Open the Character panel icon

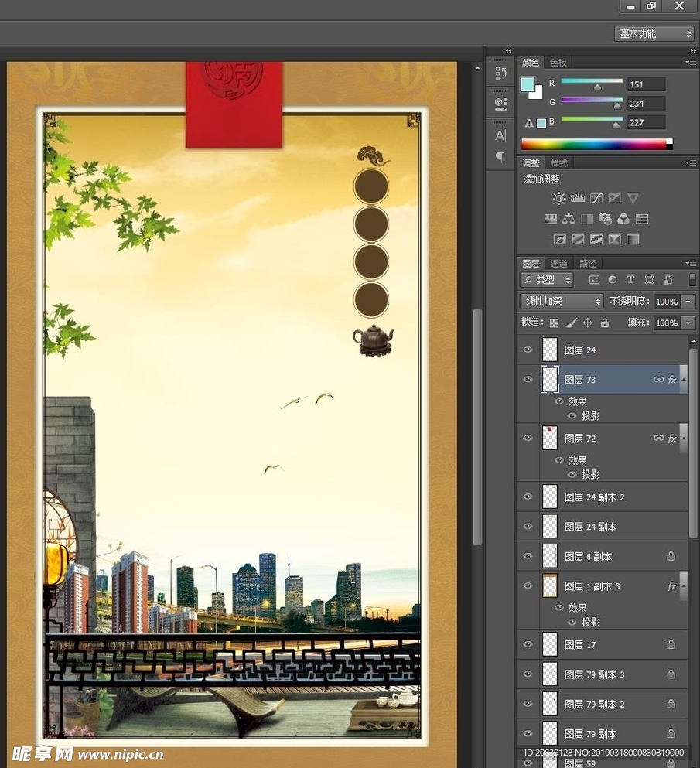[x=500, y=136]
